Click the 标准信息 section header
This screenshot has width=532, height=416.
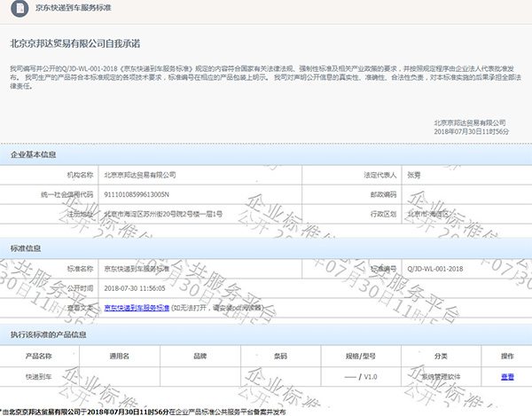click(25, 248)
